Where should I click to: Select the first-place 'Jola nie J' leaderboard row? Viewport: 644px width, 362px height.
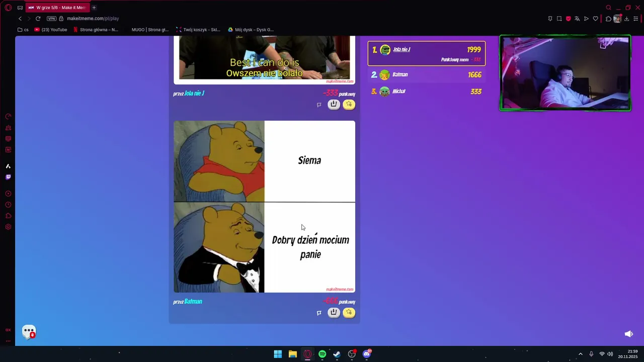pos(427,53)
